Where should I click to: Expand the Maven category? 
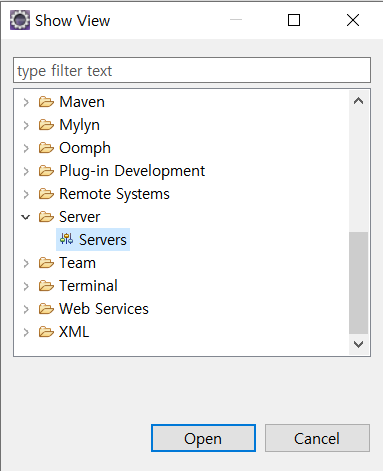pyautogui.click(x=26, y=102)
